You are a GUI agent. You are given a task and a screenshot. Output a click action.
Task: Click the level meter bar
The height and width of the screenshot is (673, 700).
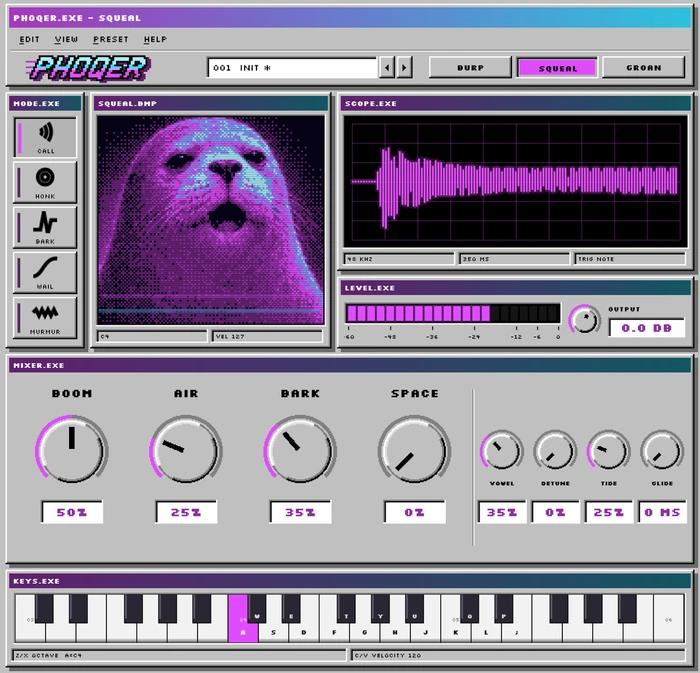point(453,313)
